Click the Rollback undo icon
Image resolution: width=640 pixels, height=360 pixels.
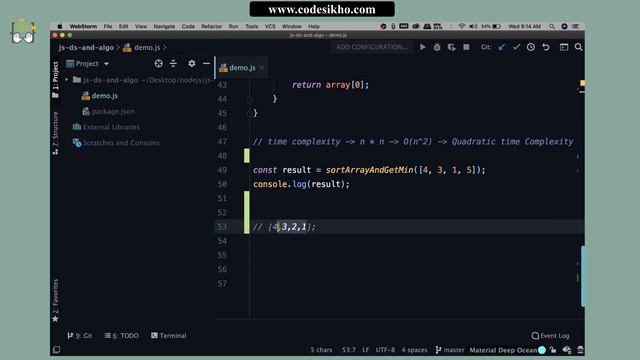[546, 47]
